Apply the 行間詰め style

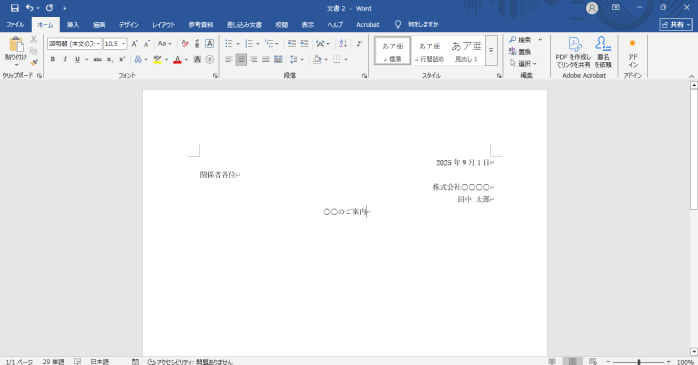tap(430, 51)
